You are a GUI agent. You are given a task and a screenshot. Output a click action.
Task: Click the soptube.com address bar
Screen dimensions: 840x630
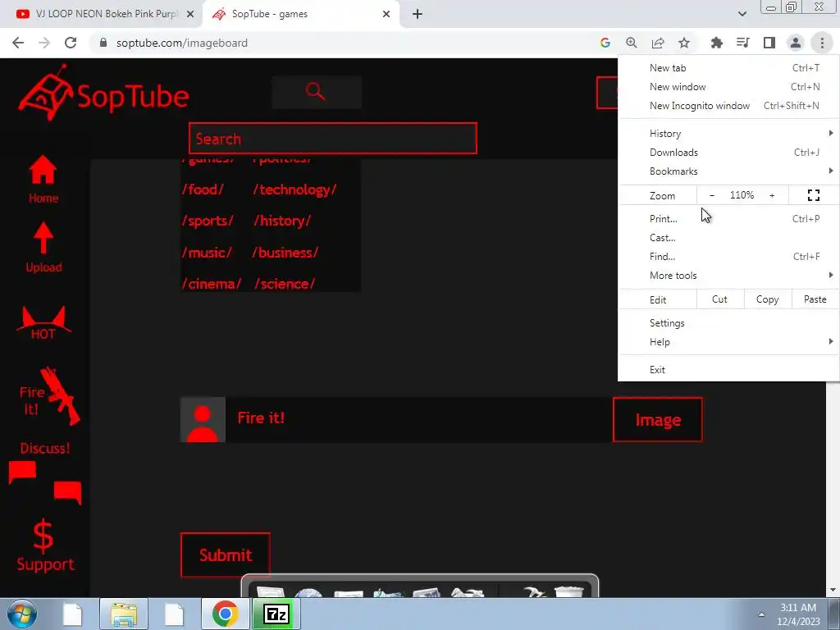click(x=343, y=43)
